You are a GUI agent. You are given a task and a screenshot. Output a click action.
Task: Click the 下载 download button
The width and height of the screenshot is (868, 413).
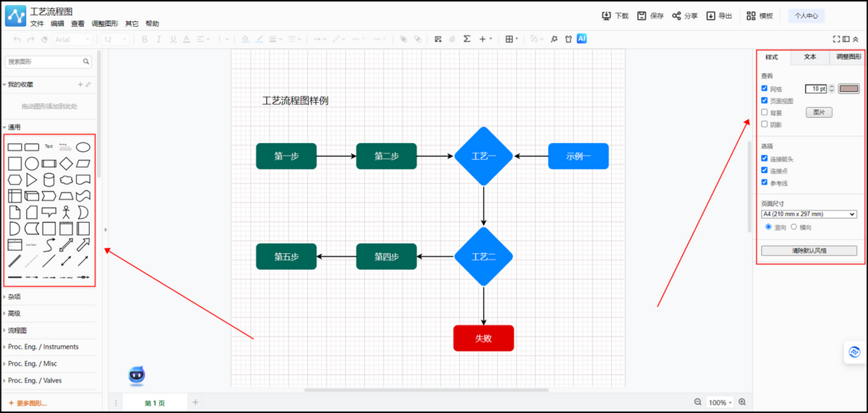click(616, 15)
